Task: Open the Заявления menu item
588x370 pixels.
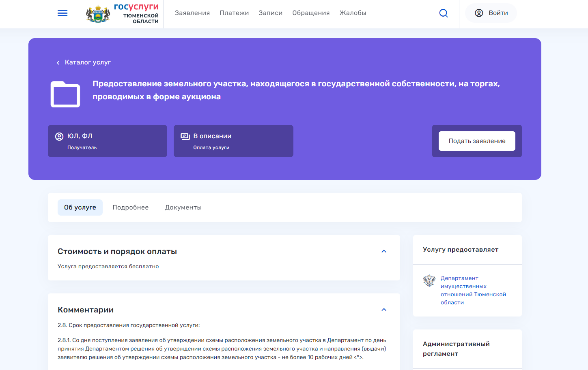Action: [x=192, y=13]
